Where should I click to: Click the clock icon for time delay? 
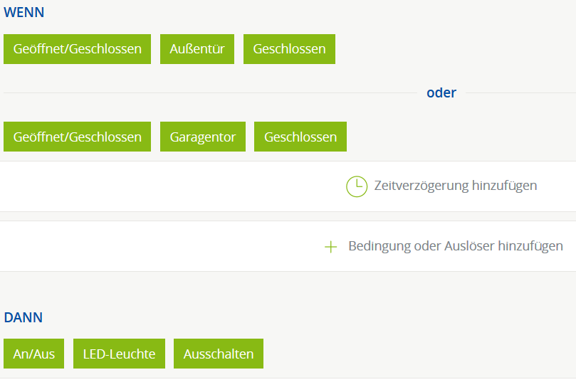(357, 186)
